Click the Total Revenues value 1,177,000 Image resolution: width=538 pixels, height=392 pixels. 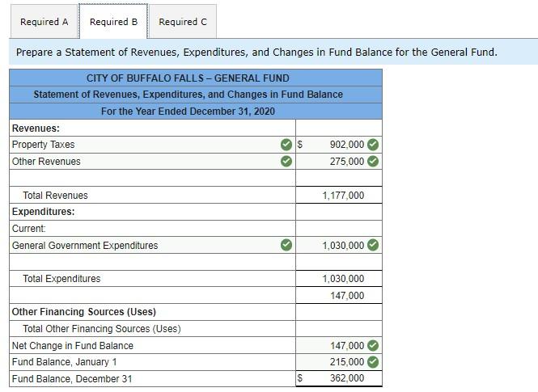[x=343, y=196]
